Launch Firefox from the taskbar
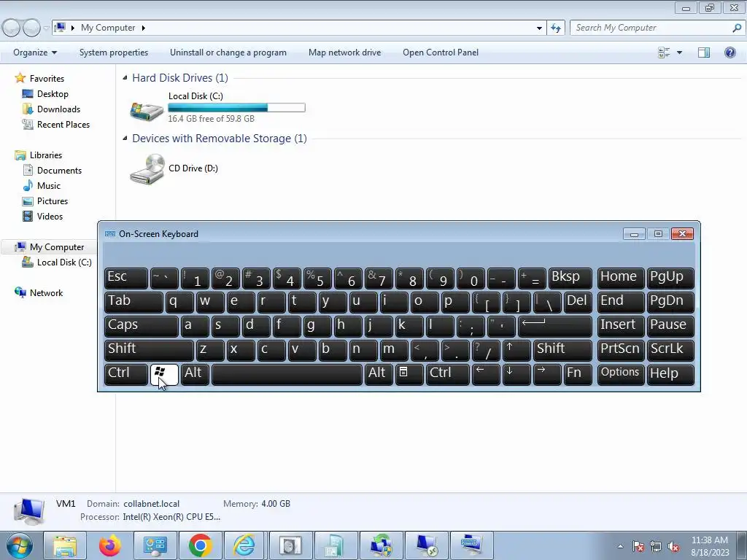 [x=110, y=545]
